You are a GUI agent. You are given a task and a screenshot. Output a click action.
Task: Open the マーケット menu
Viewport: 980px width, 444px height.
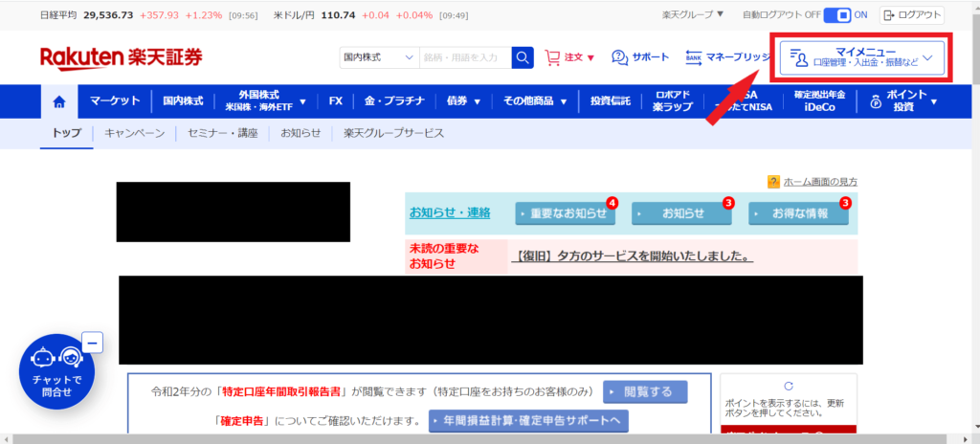115,101
